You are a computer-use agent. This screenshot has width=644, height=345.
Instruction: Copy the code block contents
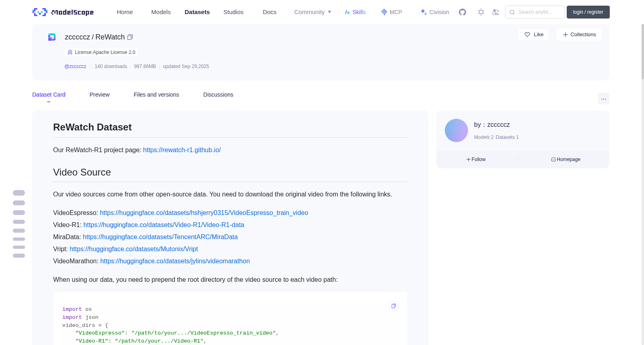point(394,306)
